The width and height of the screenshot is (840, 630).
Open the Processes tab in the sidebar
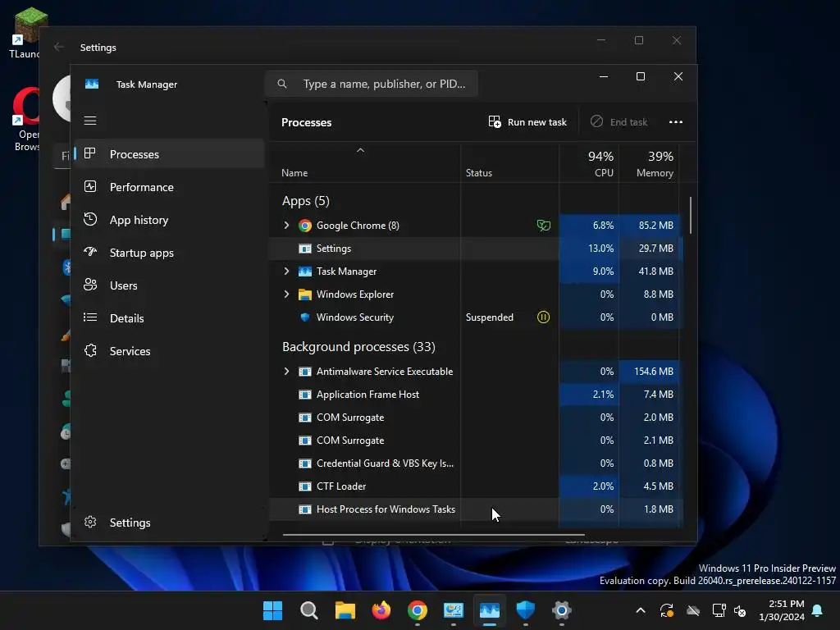[169, 154]
